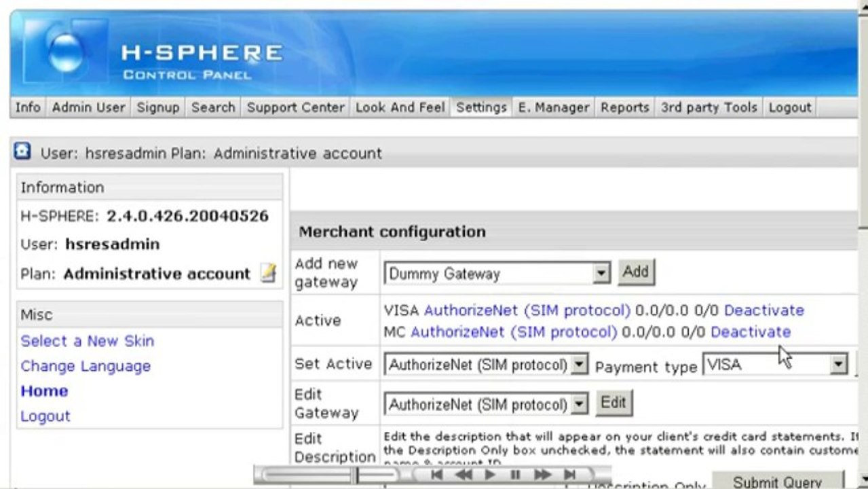Click the rewind button in playback bar
The width and height of the screenshot is (868, 489).
tap(463, 475)
